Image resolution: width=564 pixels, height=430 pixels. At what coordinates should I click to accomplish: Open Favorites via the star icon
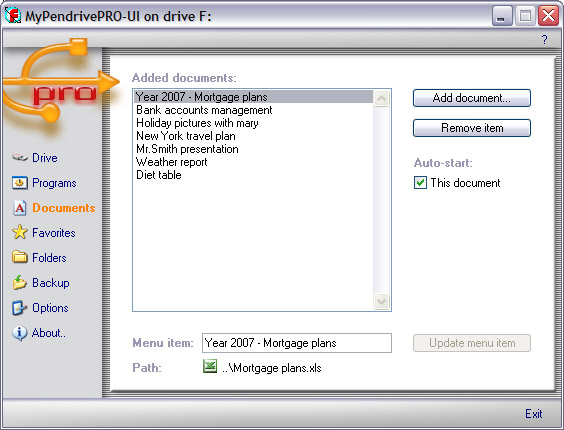coord(19,232)
